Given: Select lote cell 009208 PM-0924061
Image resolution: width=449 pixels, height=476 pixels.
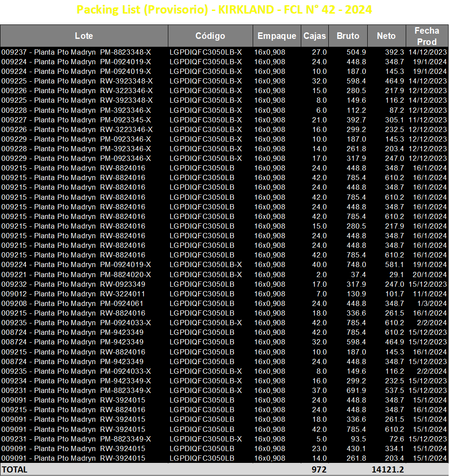Looking at the screenshot, I should [72, 304].
